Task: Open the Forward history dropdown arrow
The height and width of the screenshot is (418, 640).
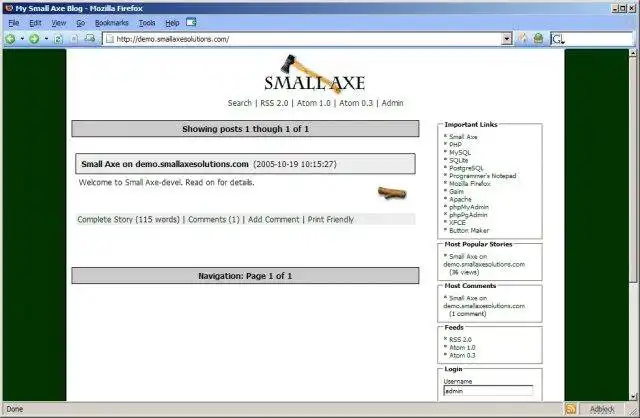Action: 46,39
